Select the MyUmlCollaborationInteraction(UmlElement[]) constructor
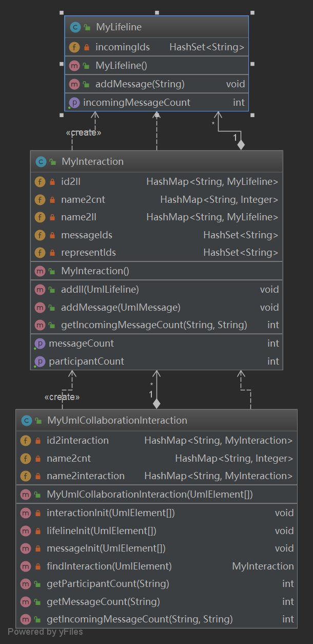The image size is (313, 644). [x=156, y=495]
